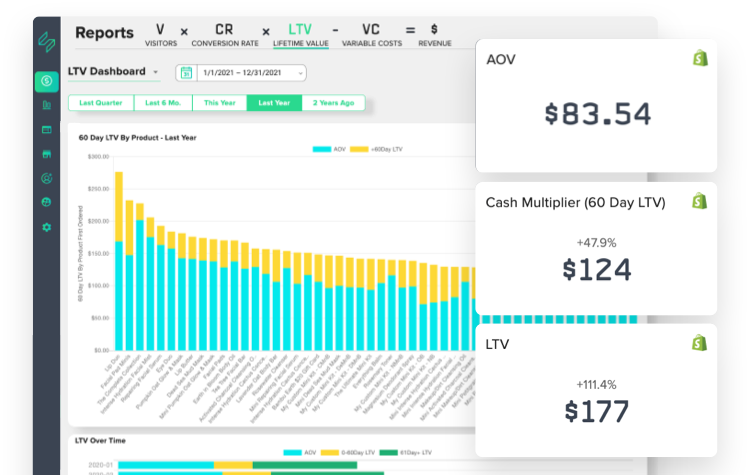Image resolution: width=750 pixels, height=475 pixels.
Task: Switch to the Visitors report tab
Action: tap(160, 35)
